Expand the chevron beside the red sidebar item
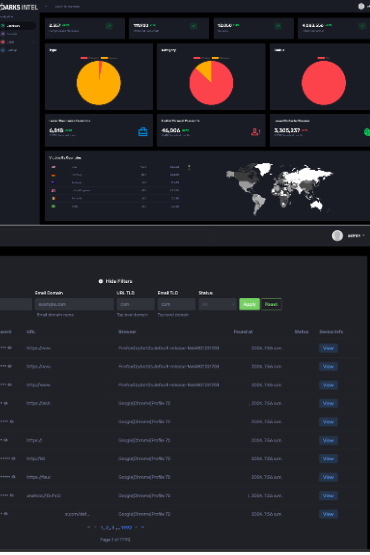The width and height of the screenshot is (370, 555). point(33,42)
